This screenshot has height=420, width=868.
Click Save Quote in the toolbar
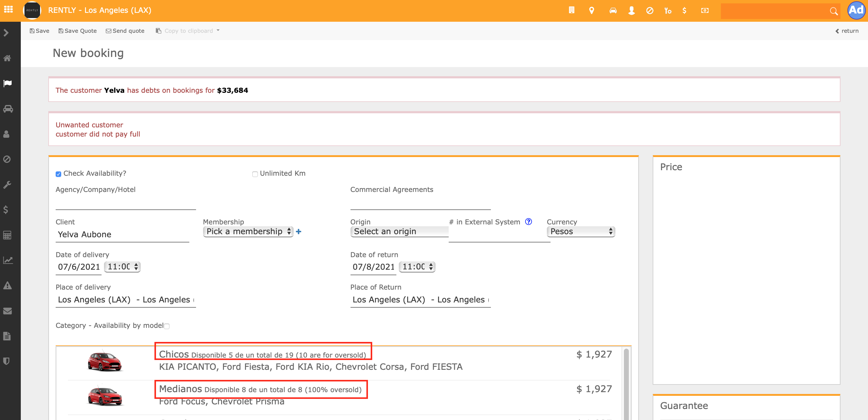(77, 31)
